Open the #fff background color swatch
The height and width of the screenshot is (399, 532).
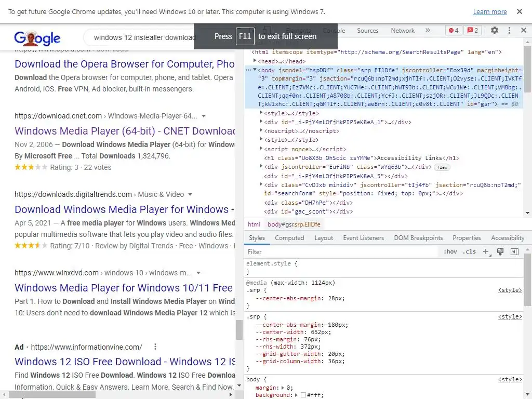(303, 395)
